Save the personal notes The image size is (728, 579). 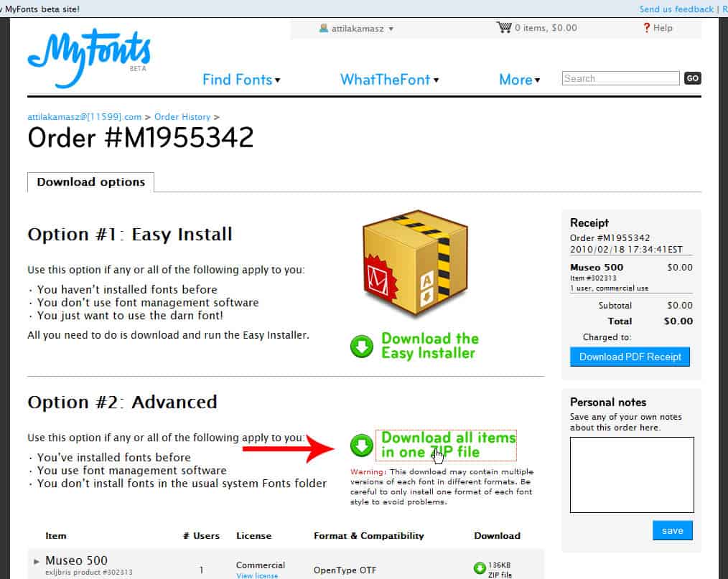(x=672, y=530)
